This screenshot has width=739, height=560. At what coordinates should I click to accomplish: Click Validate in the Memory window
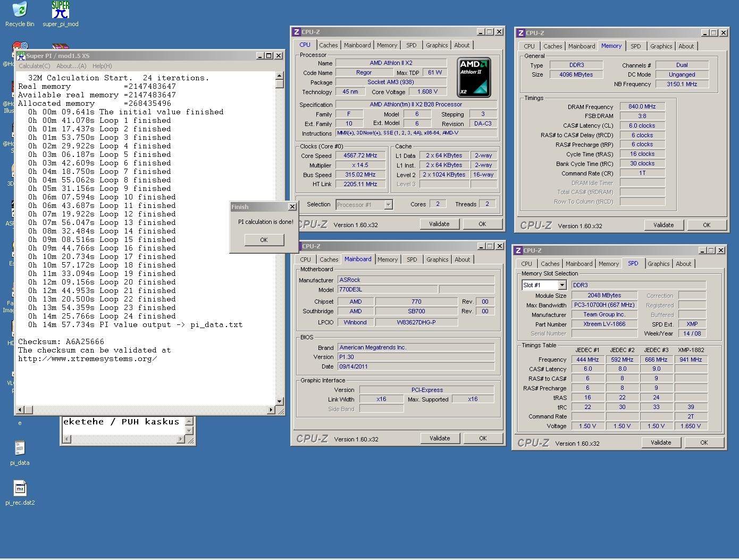pos(664,225)
